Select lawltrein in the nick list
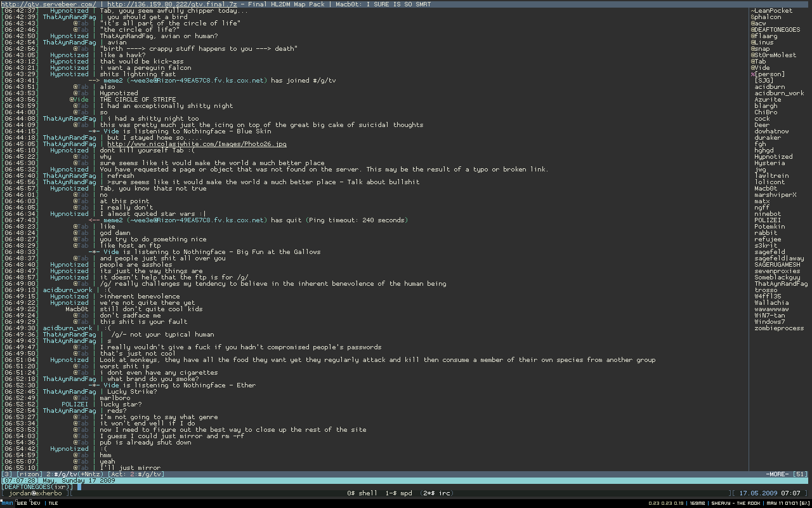This screenshot has height=508, width=812. [x=771, y=176]
